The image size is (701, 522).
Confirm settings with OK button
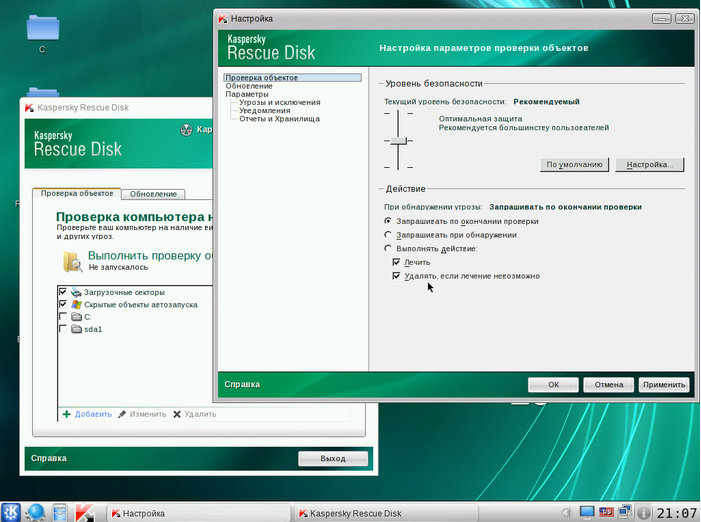553,385
